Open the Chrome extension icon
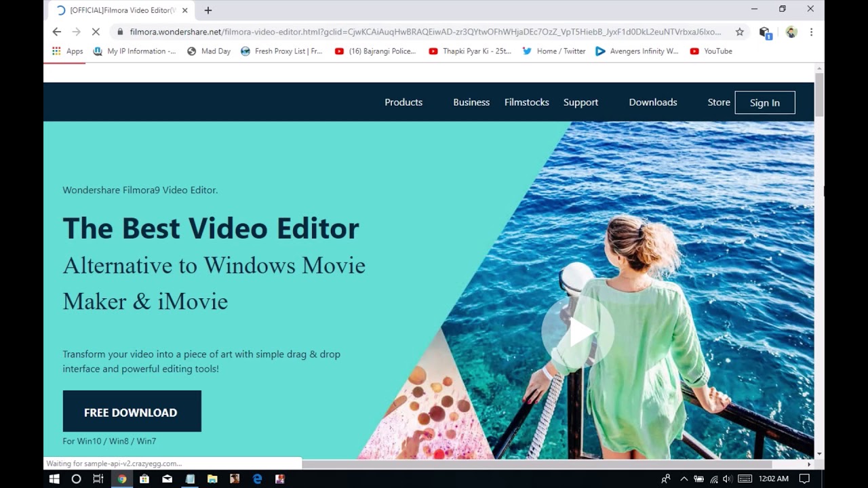Screen dimensions: 868x488 point(766,33)
